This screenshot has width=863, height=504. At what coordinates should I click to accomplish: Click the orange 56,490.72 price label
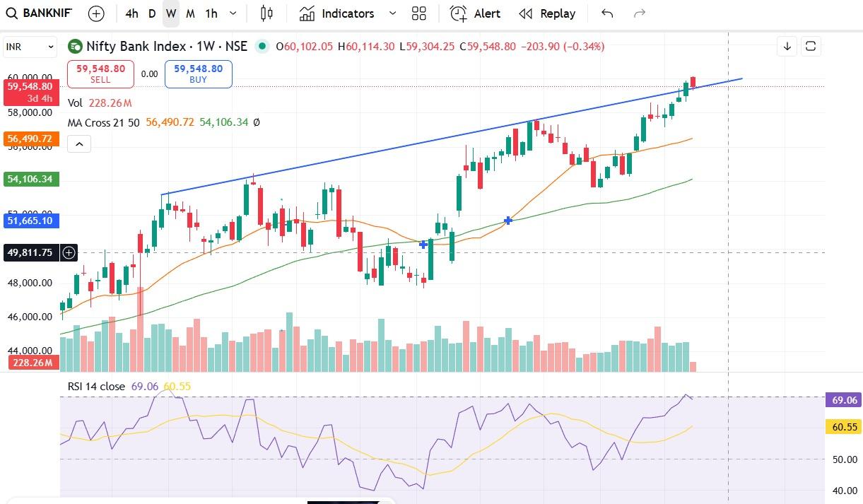30,139
